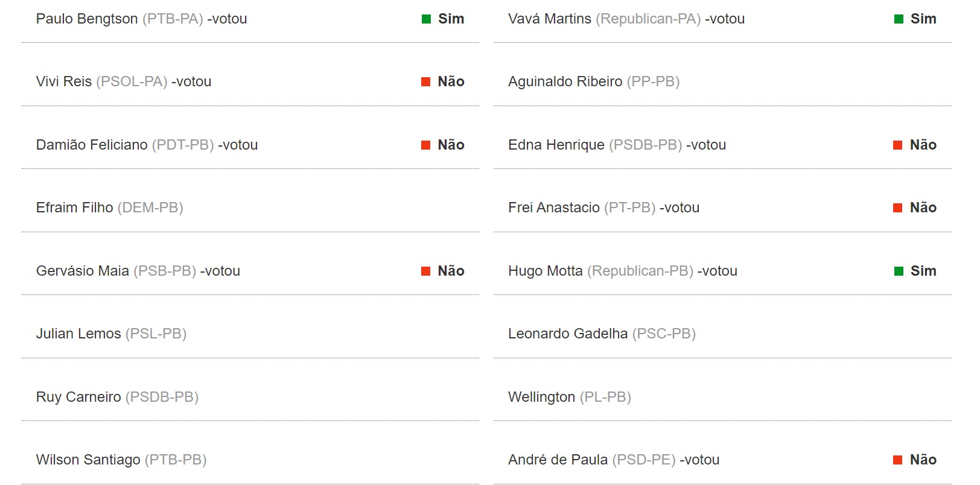Screen dimensions: 980x485
Task: Click red vote marker for Edna Henrique
Action: [x=898, y=145]
